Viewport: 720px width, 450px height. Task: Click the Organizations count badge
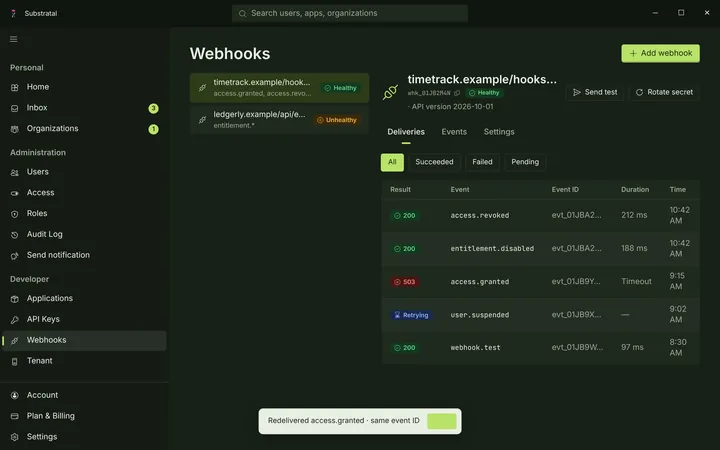click(x=153, y=129)
